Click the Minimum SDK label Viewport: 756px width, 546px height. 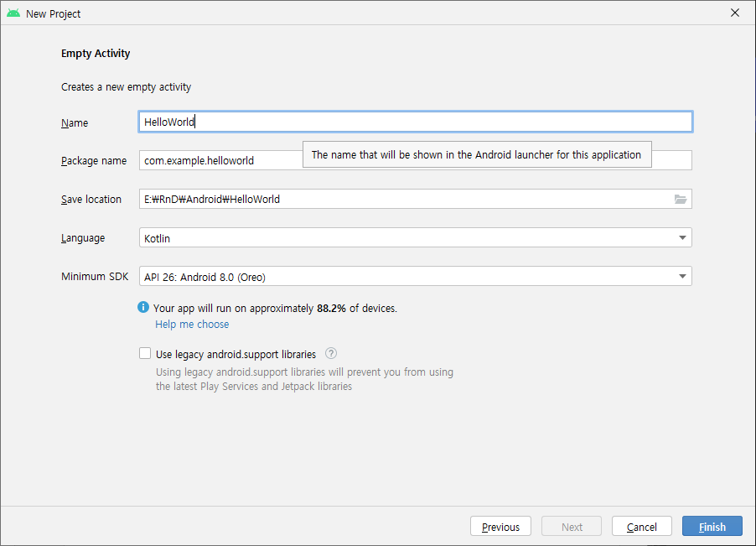[95, 277]
